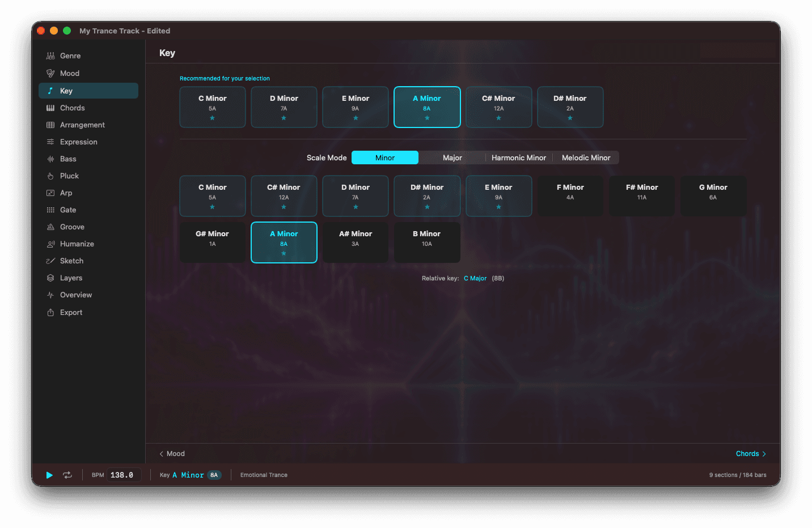Open the Mood mask icon in sidebar
The width and height of the screenshot is (812, 528).
[50, 73]
